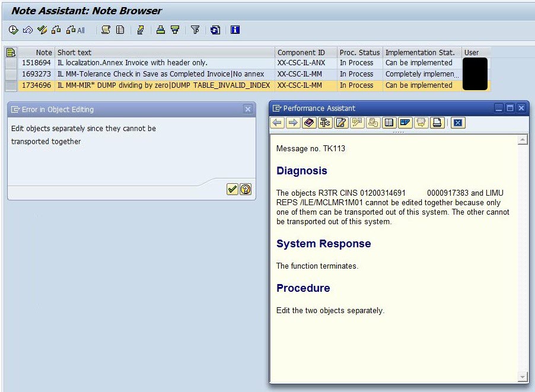Confirm the error dialog with green checkmark
Viewport: 535px width, 392px height.
tap(233, 189)
